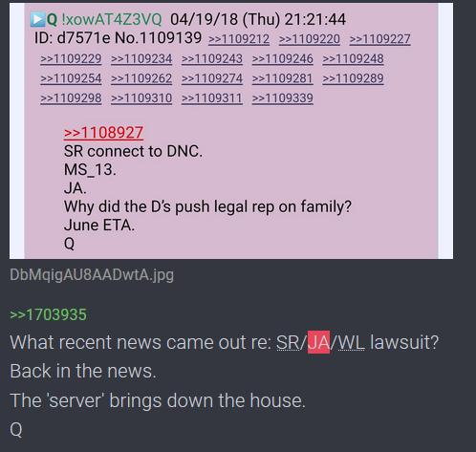Click the underlined WL abbreviation

351,343
